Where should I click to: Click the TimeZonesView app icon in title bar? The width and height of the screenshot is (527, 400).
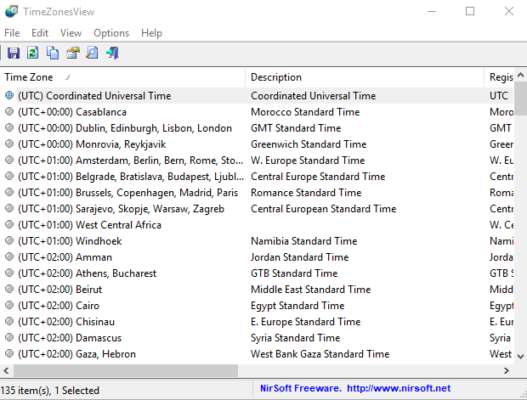tap(11, 11)
